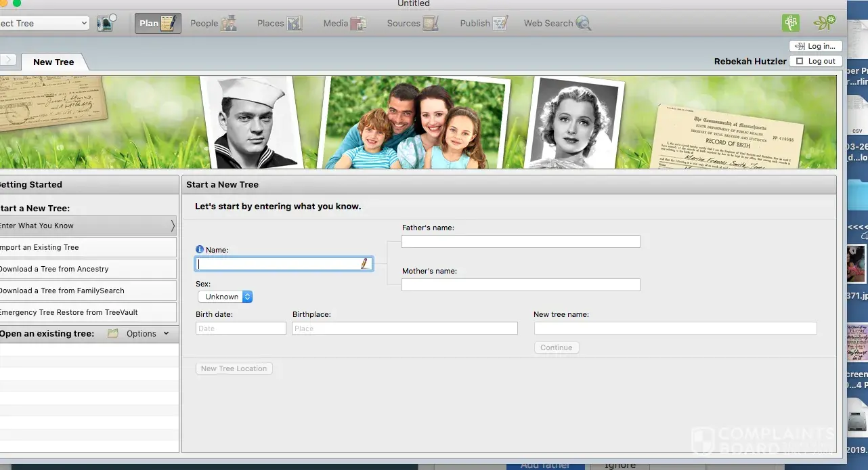This screenshot has width=868, height=470.
Task: Go to the Sources workspace
Action: [412, 23]
